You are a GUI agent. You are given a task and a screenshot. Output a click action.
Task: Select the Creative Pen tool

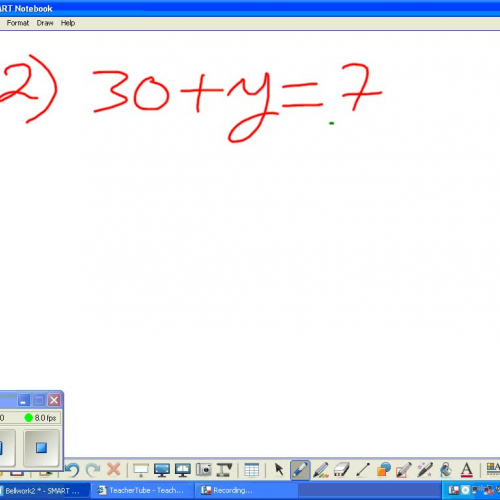[321, 470]
